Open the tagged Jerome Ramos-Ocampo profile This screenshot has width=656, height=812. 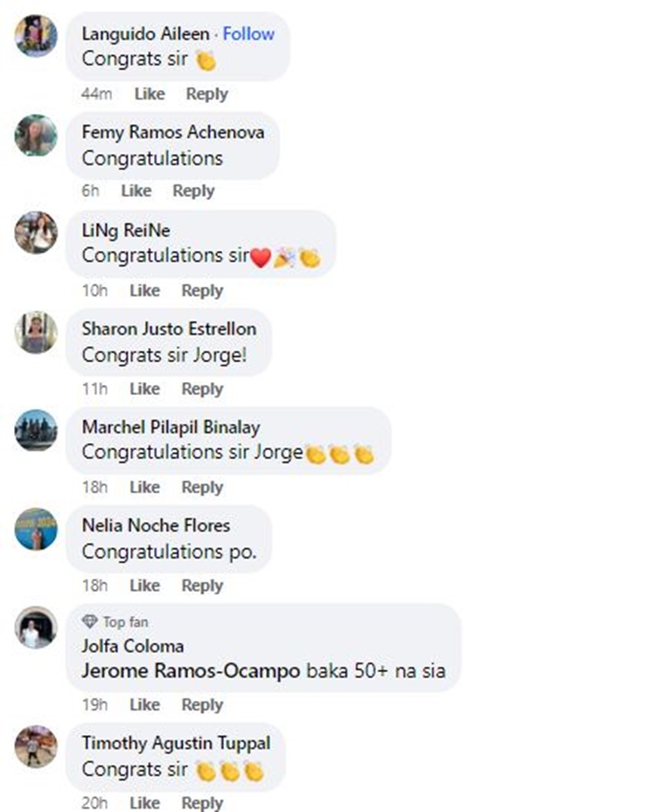click(x=191, y=670)
